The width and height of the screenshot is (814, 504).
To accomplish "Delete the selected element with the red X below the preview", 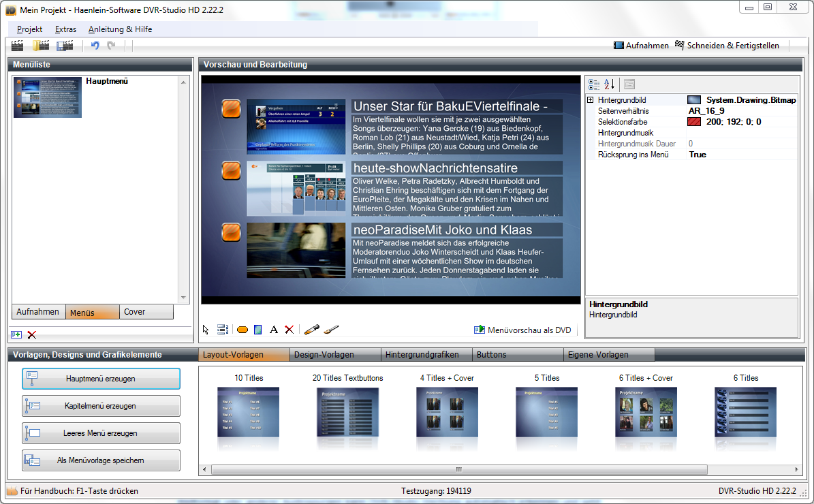I will 289,330.
